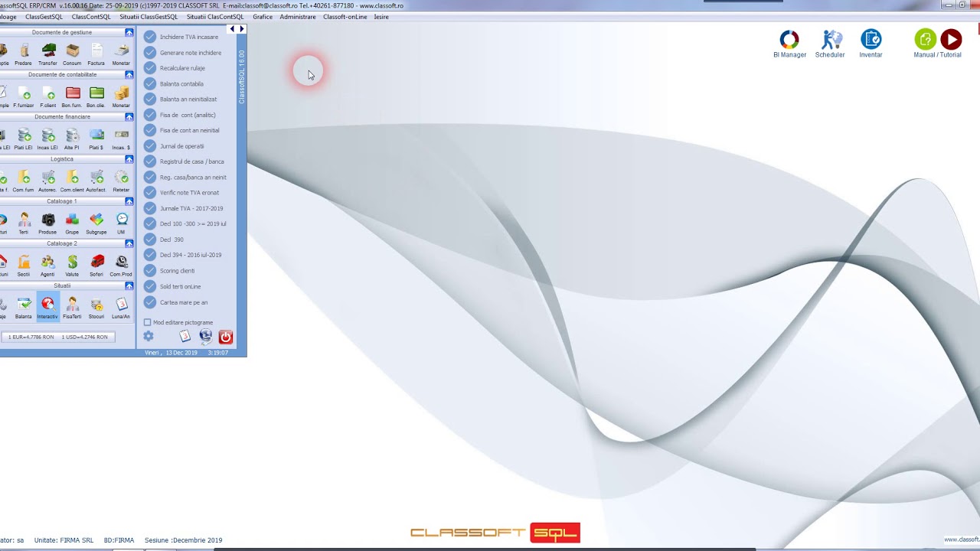980x551 pixels.
Task: Collapse the Documente de contabilitate section
Action: pos(129,75)
